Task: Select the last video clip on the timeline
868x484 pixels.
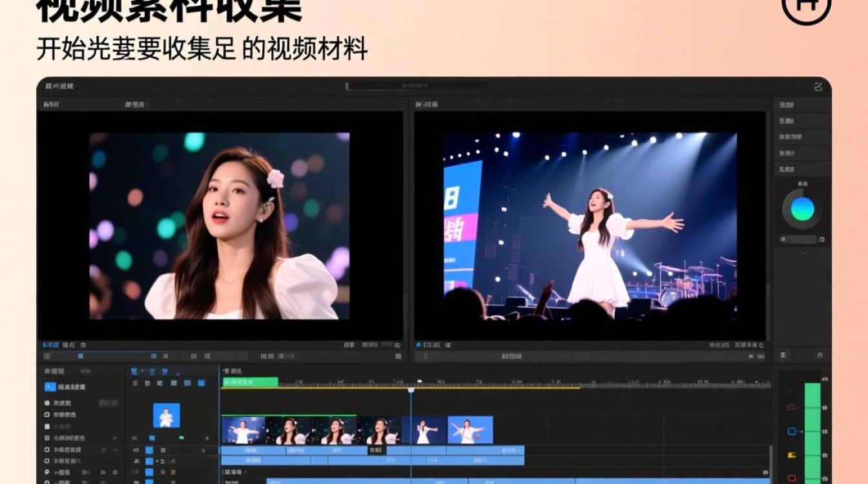Action: tap(470, 430)
